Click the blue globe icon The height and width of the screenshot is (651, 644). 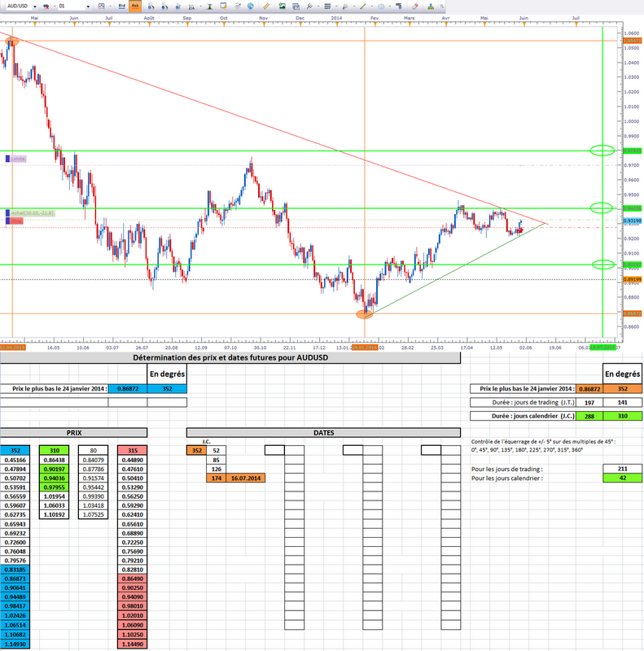251,7
